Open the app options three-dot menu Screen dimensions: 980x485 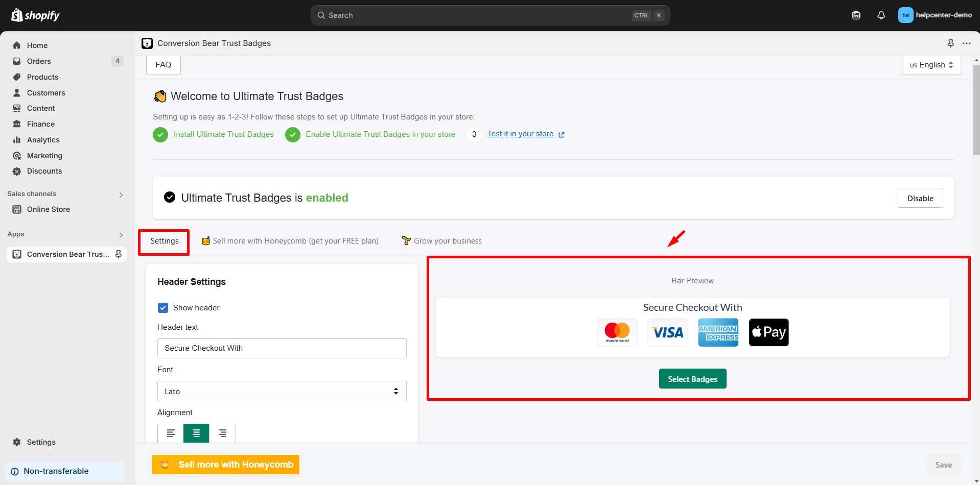pyautogui.click(x=967, y=43)
